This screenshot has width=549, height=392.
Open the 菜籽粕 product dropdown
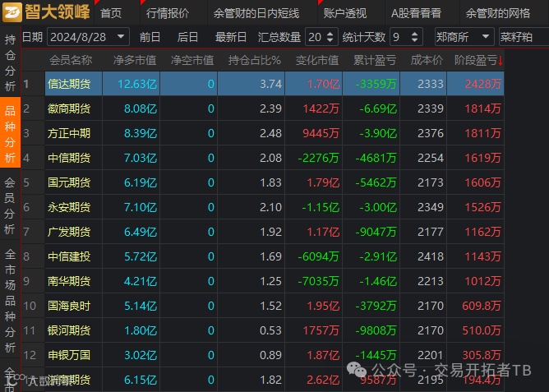point(524,37)
